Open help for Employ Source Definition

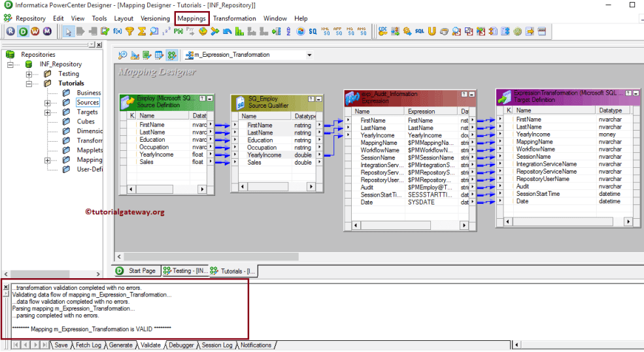click(x=202, y=99)
